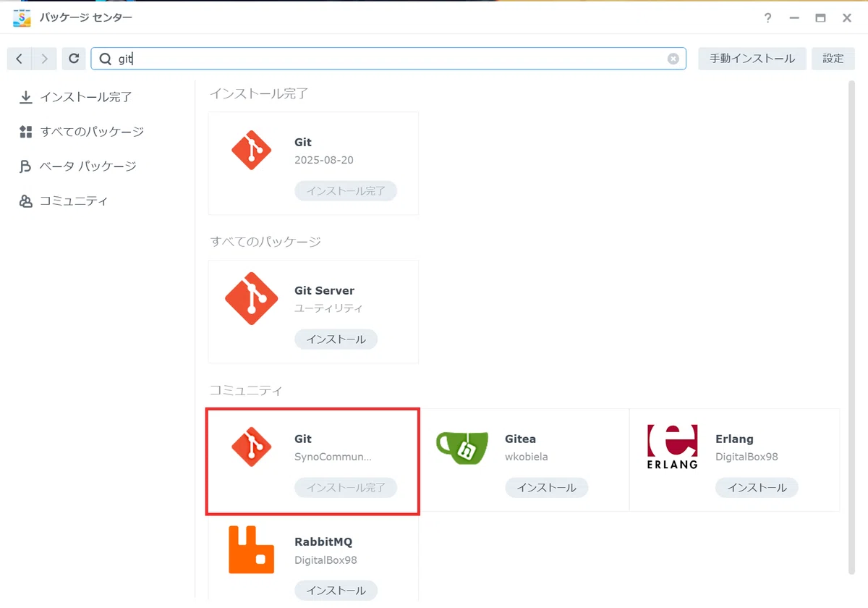
Task: Install the Git Server package
Action: coord(336,339)
